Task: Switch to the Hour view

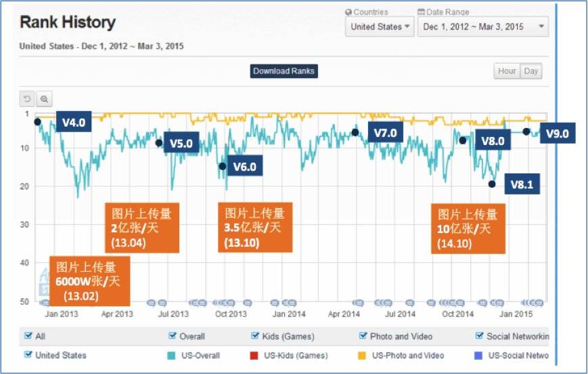Action: (x=507, y=71)
